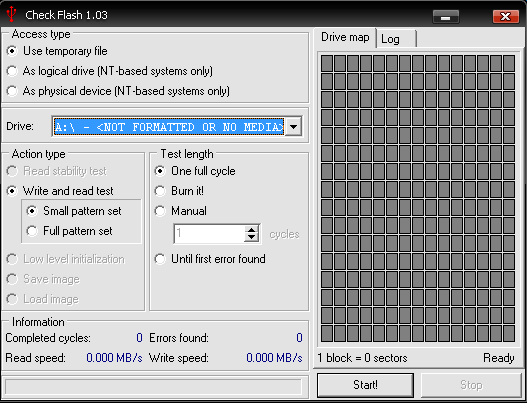Select Write and read test action
The height and width of the screenshot is (403, 527).
click(x=60, y=191)
